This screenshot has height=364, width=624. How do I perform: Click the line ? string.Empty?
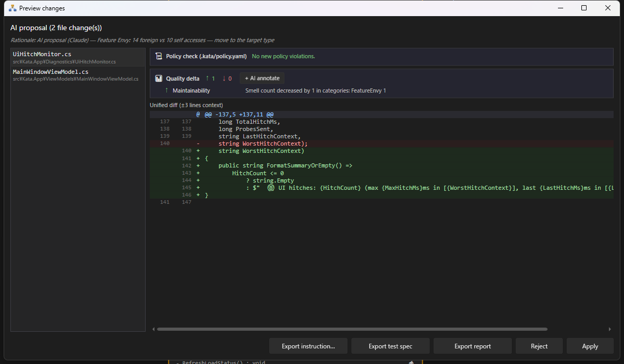tap(381, 180)
